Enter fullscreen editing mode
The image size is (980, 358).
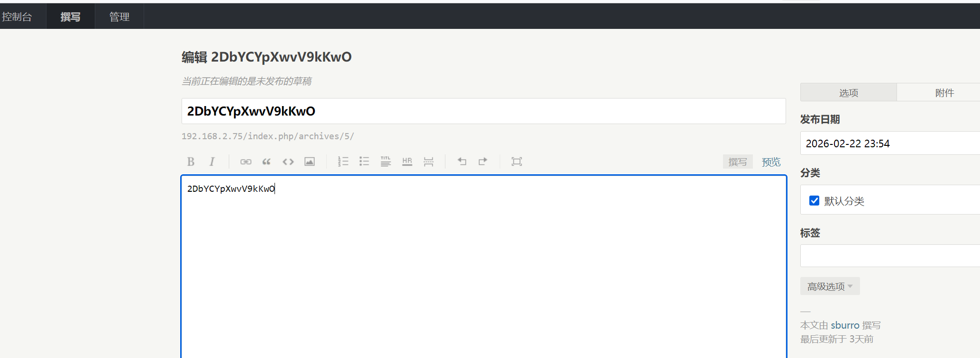coord(516,162)
